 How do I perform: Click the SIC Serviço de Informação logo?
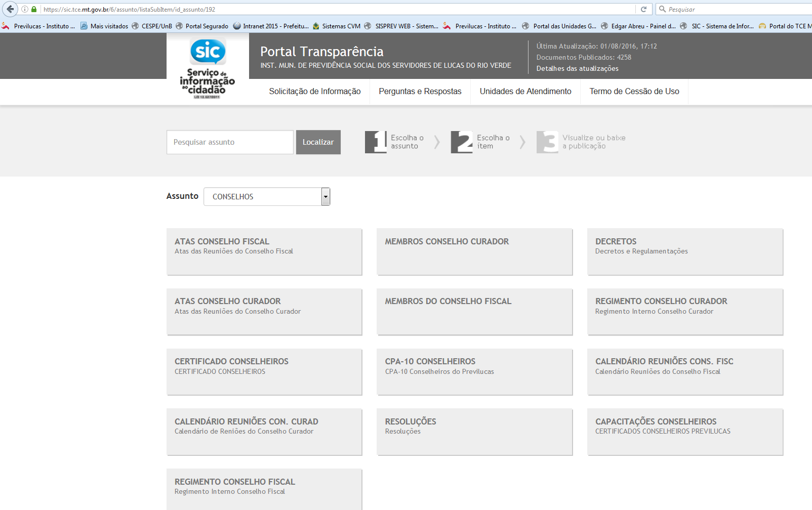[208, 68]
